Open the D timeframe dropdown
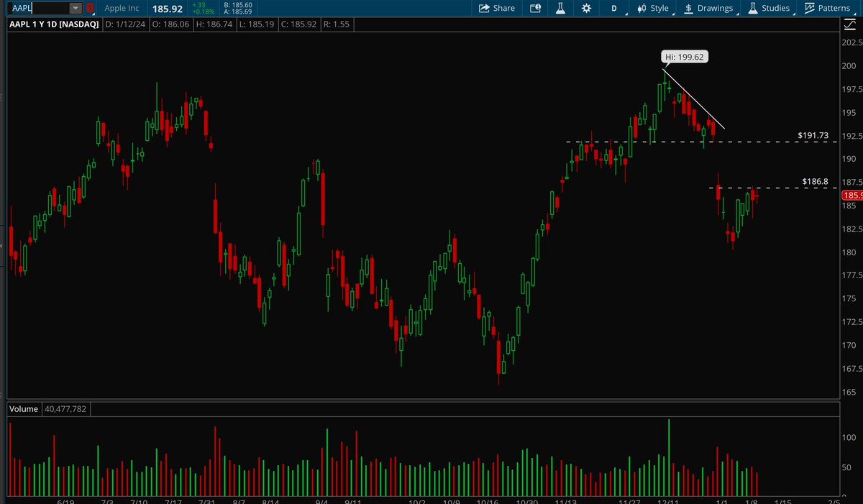863x504 pixels. coord(616,9)
